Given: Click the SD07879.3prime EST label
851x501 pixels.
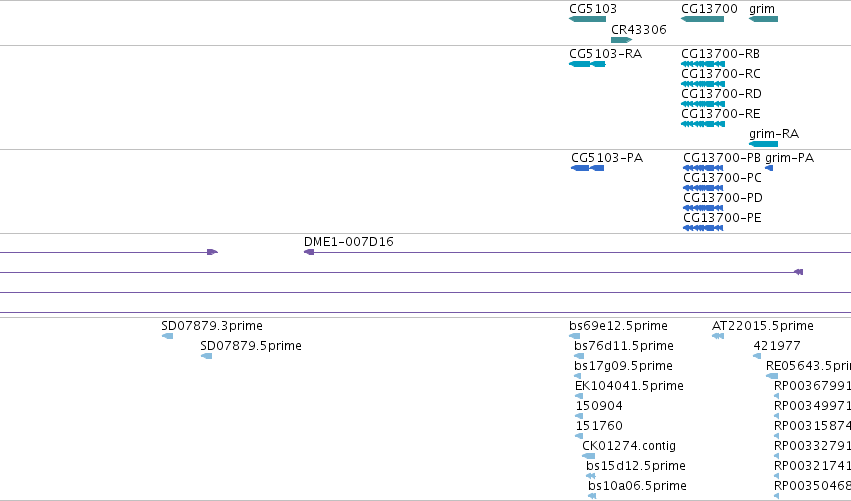Looking at the screenshot, I should tap(212, 326).
